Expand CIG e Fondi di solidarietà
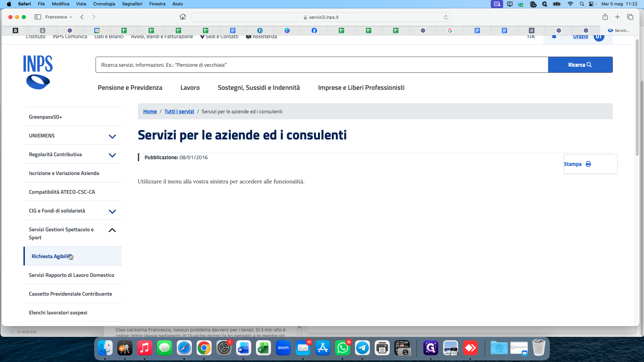 (112, 211)
